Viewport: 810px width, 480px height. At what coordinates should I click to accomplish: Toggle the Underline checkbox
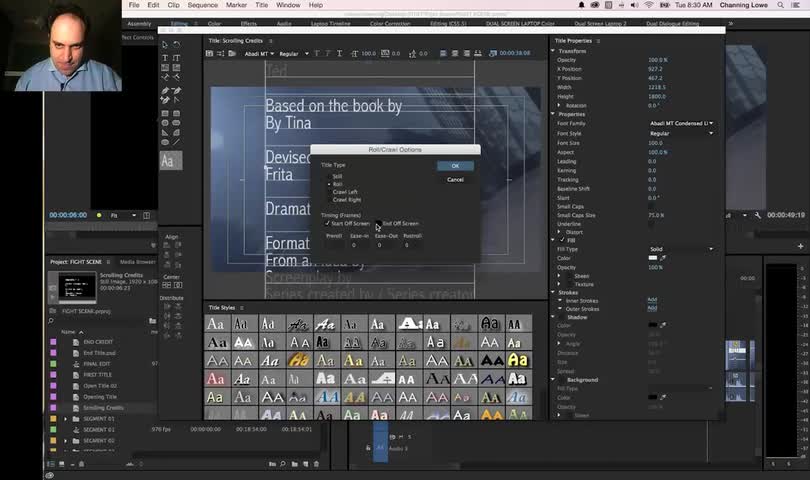coord(651,224)
